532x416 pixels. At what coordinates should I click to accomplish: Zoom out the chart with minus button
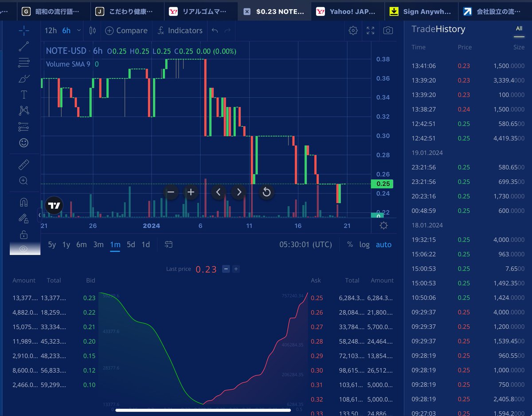click(x=171, y=192)
